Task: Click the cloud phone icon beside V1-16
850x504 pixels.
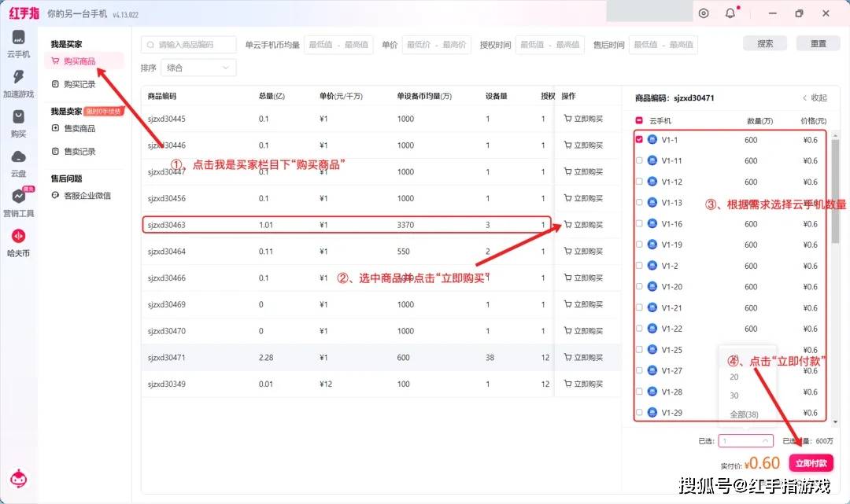Action: click(x=652, y=223)
